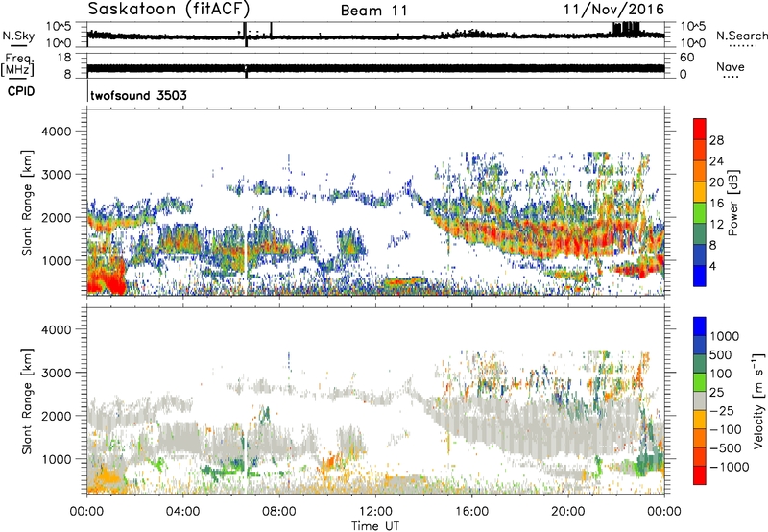The width and height of the screenshot is (768, 532).
Task: Click the 'CPID' label
Action: (21, 91)
